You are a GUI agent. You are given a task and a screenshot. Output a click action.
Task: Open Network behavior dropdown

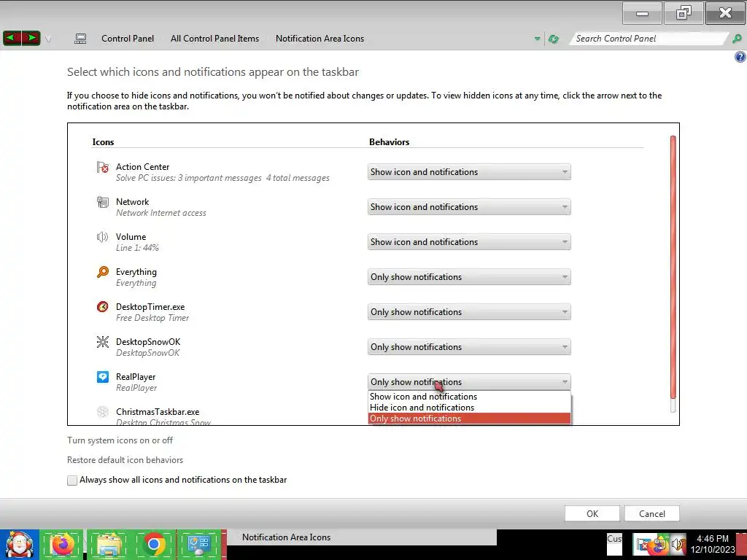tap(469, 207)
